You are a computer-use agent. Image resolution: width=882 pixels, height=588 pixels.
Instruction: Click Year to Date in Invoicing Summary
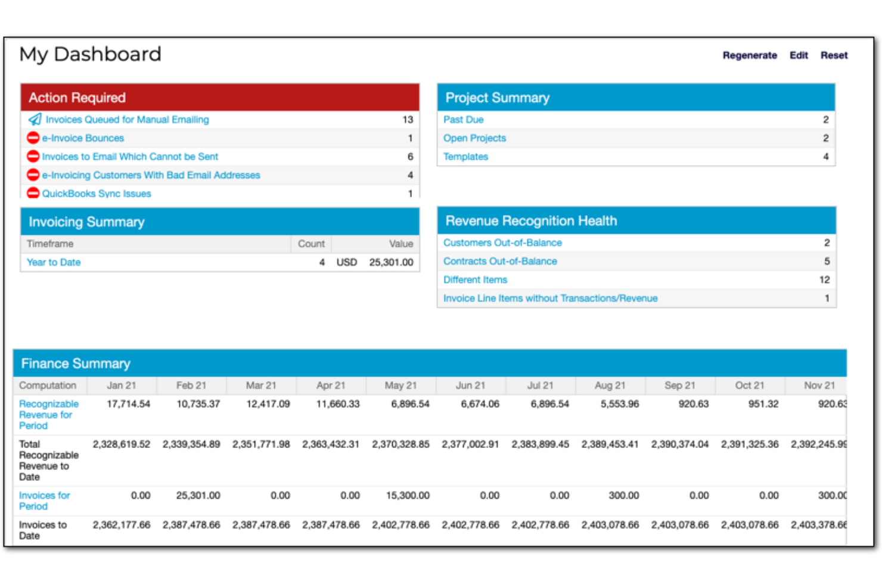point(53,262)
